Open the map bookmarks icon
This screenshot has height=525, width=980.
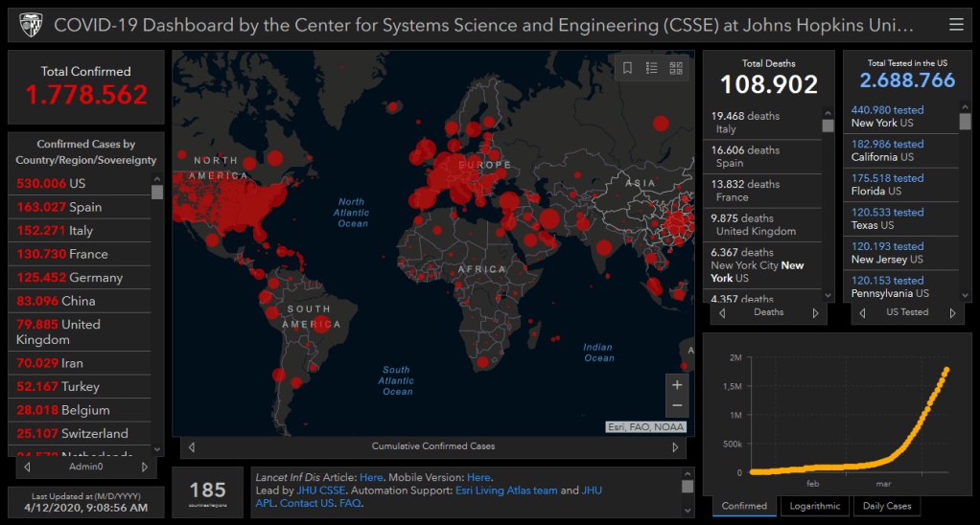[627, 68]
